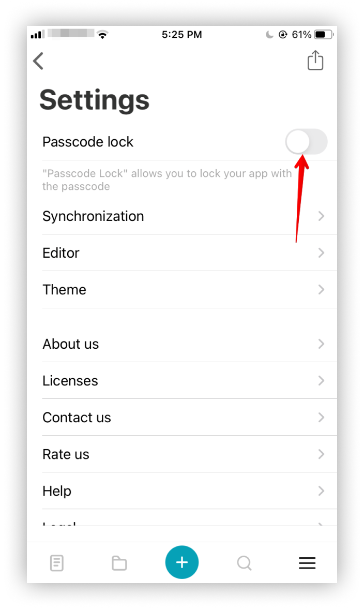Viewport: 364px width, 609px height.
Task: Open the search magnifier icon
Action: point(244,563)
